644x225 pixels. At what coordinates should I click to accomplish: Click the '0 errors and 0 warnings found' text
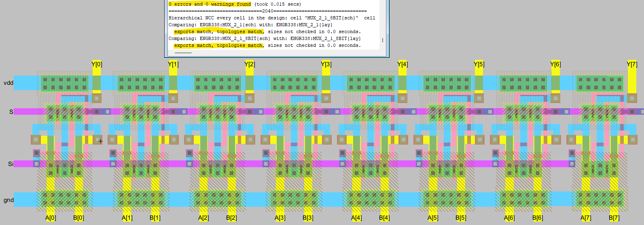click(210, 4)
